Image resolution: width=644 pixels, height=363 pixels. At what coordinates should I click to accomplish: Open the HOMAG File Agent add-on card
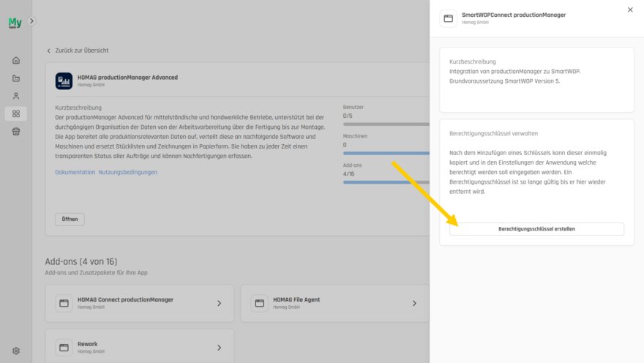334,303
